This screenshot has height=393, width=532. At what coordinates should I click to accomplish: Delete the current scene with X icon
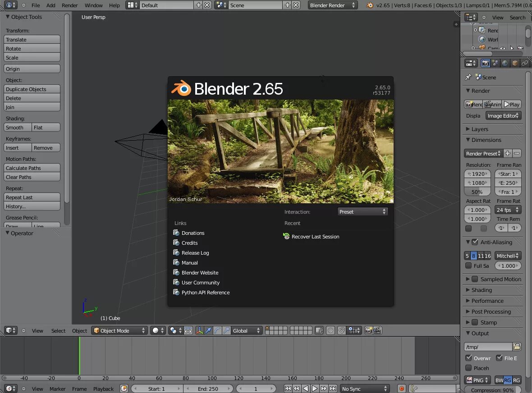(x=296, y=5)
